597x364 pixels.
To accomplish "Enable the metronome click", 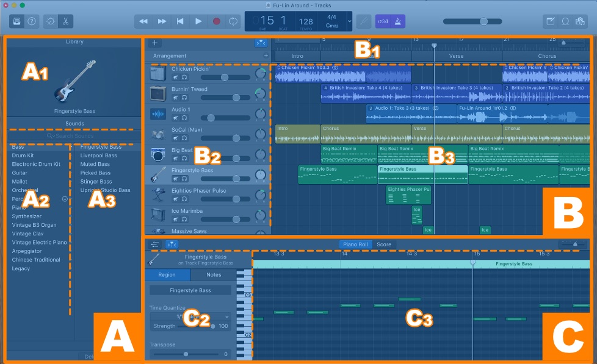I will [x=397, y=21].
